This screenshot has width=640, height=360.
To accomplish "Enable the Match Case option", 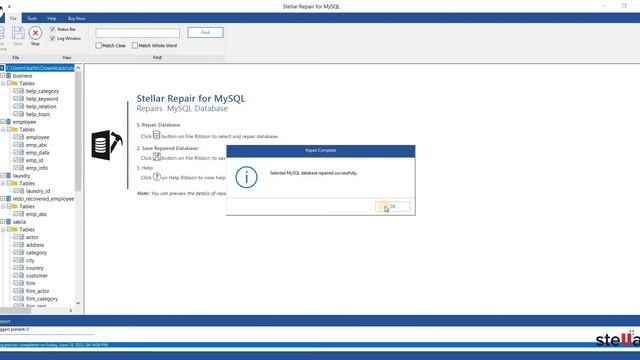I will click(98, 46).
